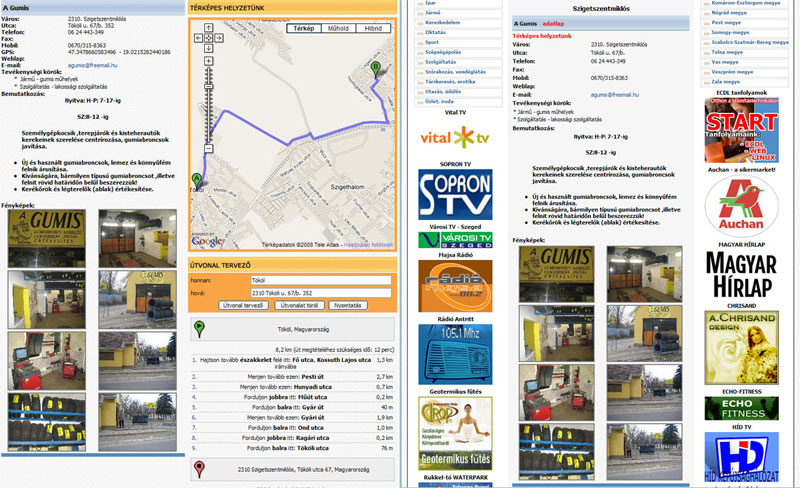Open the Tolna megye link
Image resolution: width=800 pixels, height=488 pixels.
tap(727, 52)
